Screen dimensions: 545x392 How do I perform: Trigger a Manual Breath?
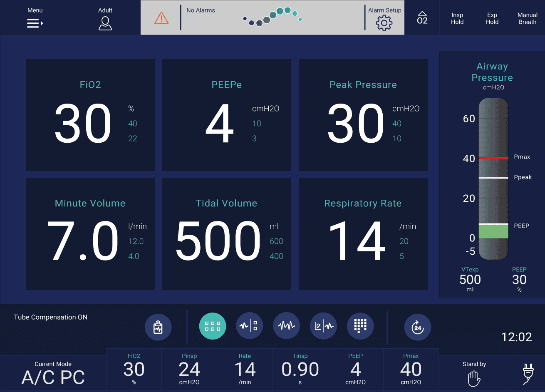527,18
